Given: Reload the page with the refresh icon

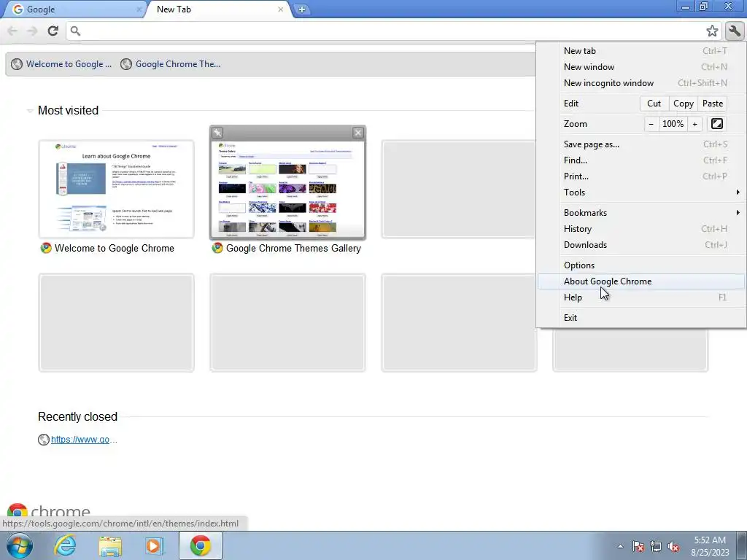Looking at the screenshot, I should [x=53, y=31].
